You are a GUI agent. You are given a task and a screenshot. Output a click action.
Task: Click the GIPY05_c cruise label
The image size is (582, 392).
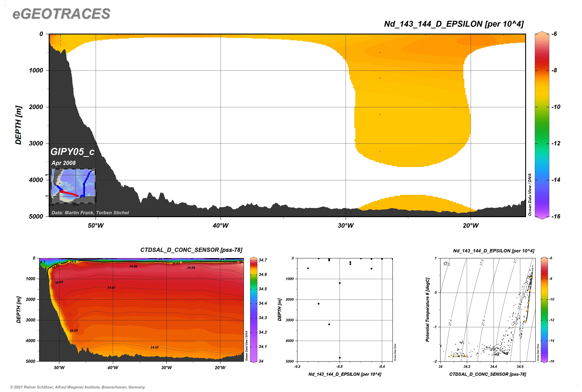pos(73,152)
